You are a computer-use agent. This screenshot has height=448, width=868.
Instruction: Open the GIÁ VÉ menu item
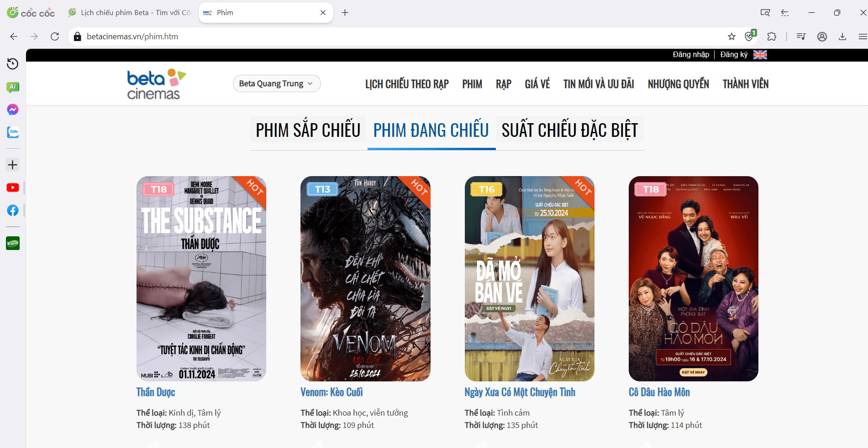click(x=537, y=84)
